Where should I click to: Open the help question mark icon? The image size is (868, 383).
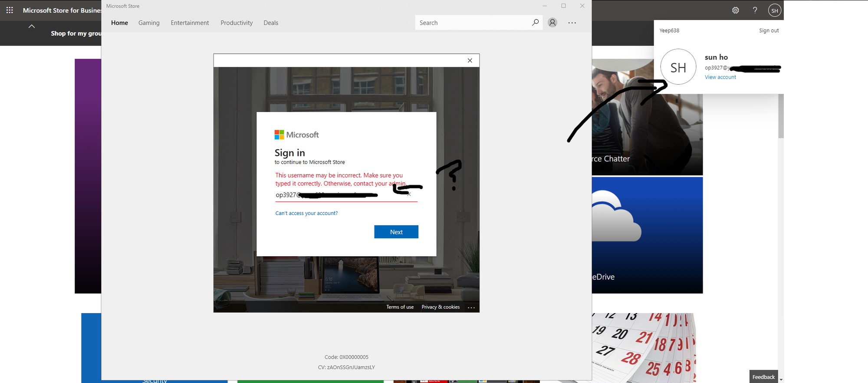pyautogui.click(x=755, y=10)
